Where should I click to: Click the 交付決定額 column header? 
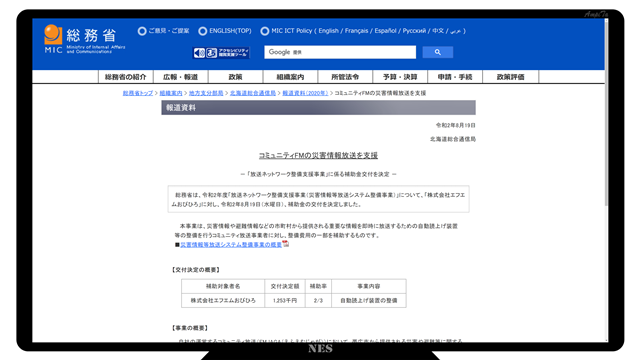point(285,286)
